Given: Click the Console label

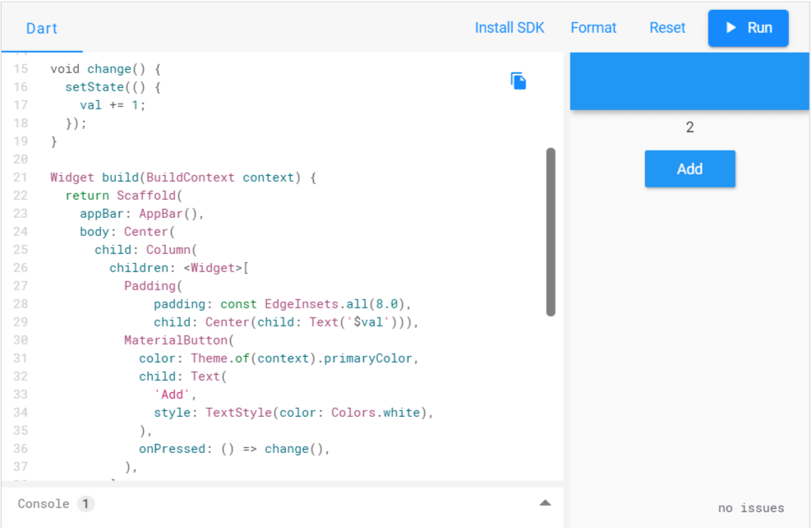Looking at the screenshot, I should tap(44, 503).
